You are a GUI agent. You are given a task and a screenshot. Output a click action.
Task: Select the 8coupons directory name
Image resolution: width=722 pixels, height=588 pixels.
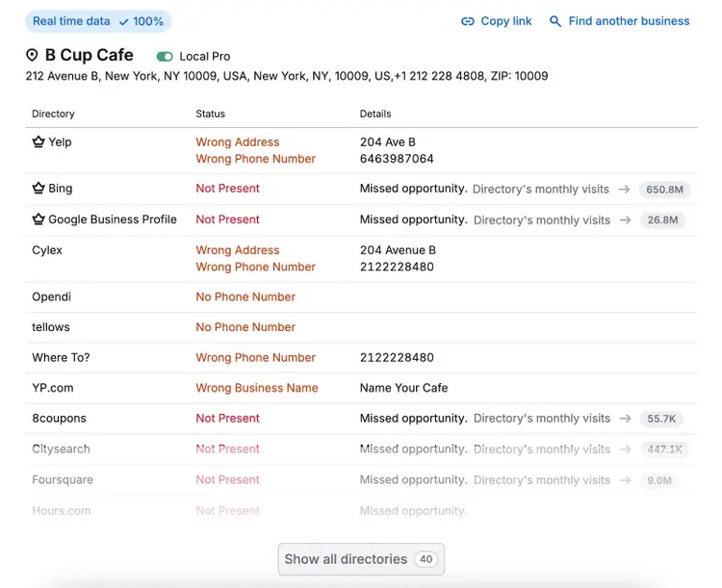click(x=59, y=418)
